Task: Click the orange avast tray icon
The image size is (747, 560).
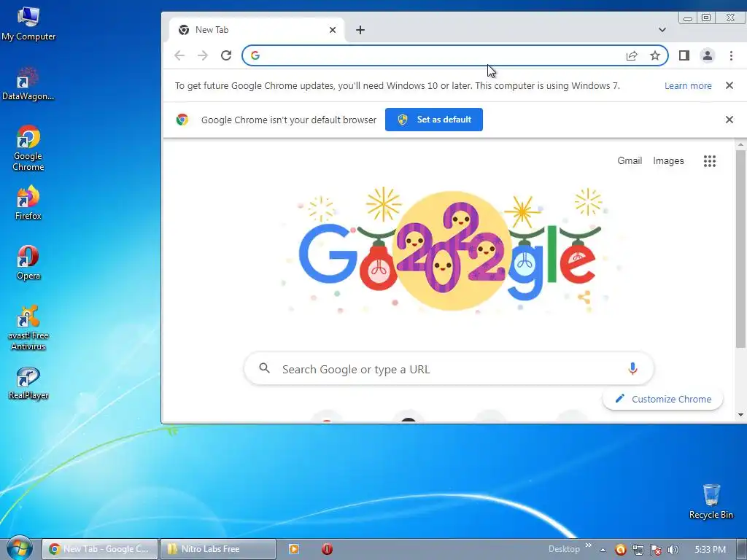Action: [x=620, y=550]
